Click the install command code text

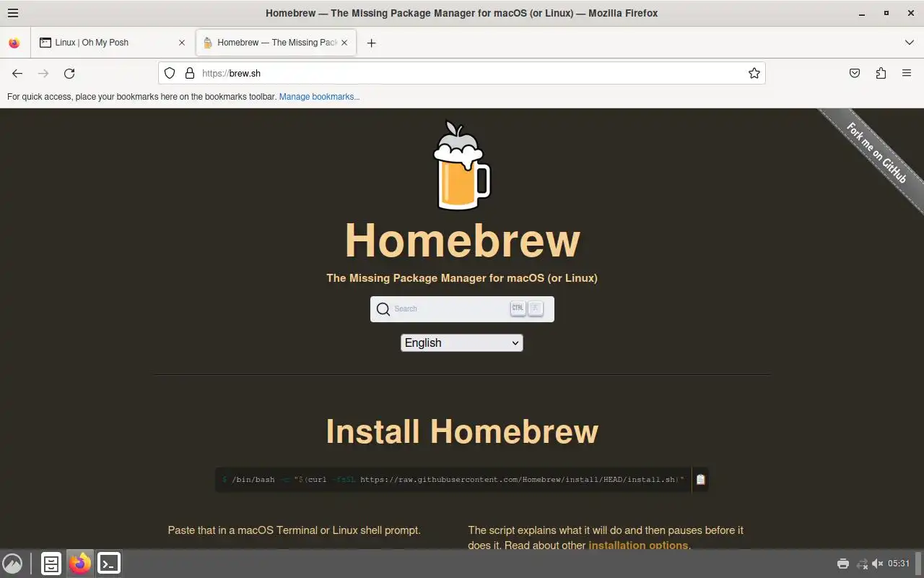[453, 479]
